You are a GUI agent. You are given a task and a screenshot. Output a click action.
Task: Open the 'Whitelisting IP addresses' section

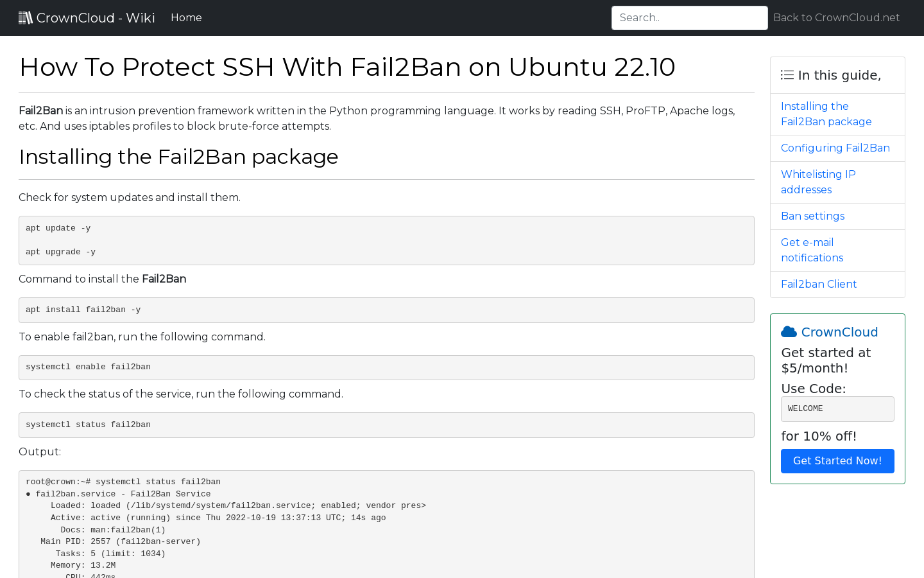tap(818, 182)
